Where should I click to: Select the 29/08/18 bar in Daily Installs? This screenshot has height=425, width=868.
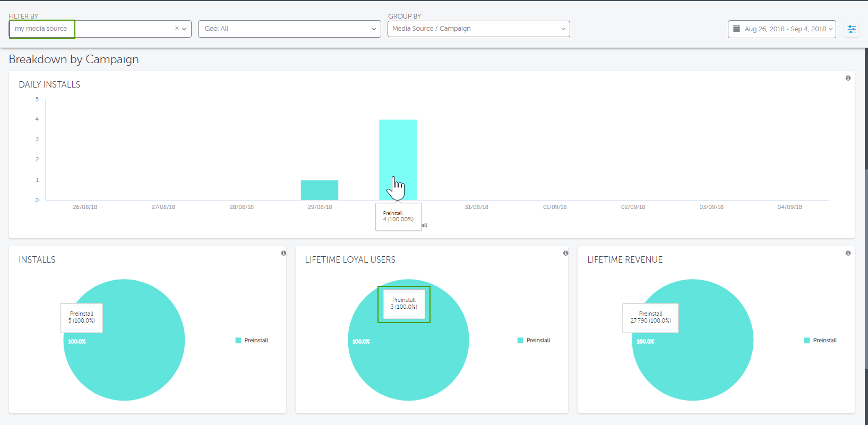(x=320, y=190)
